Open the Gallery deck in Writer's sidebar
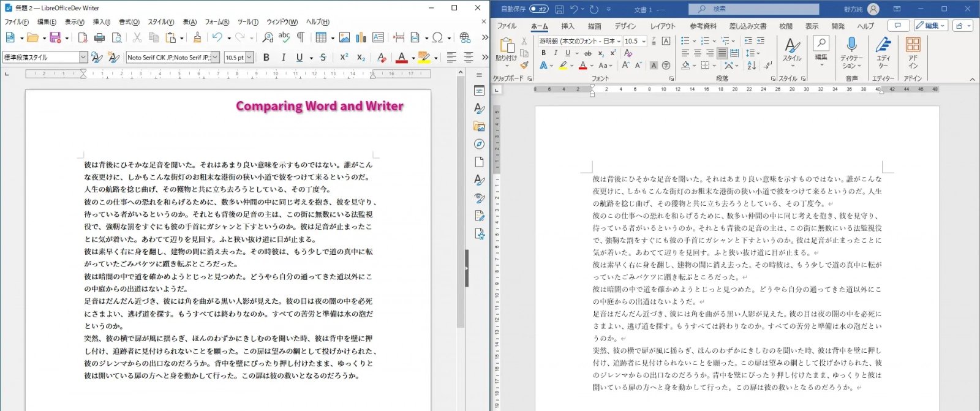 479,126
